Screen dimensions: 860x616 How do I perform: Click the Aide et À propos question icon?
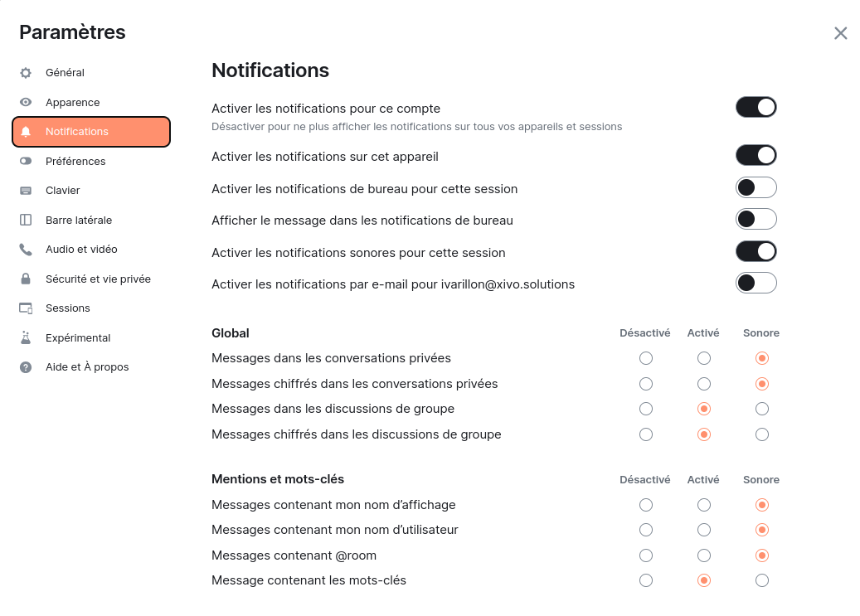26,367
